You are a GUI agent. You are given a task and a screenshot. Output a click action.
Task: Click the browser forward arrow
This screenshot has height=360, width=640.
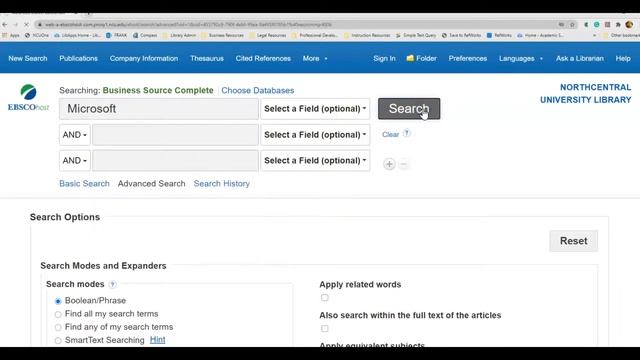(x=16, y=24)
